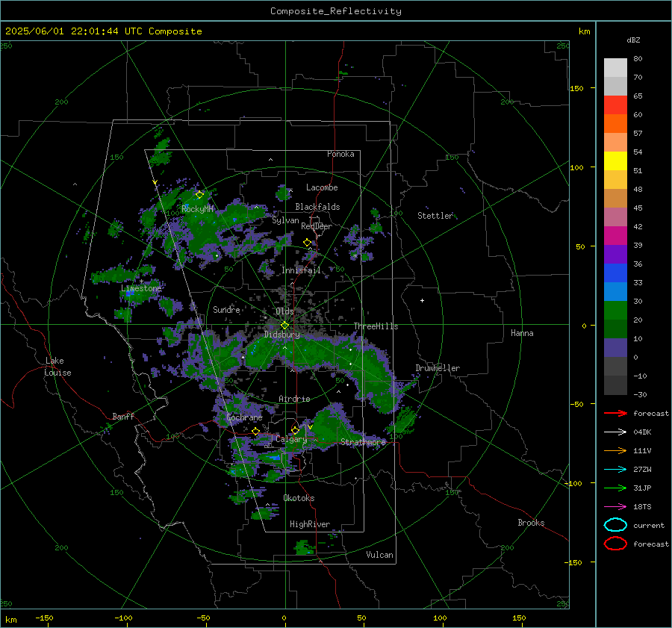The width and height of the screenshot is (672, 628).
Task: Click the cyan current ellipse icon
Action: pos(615,525)
